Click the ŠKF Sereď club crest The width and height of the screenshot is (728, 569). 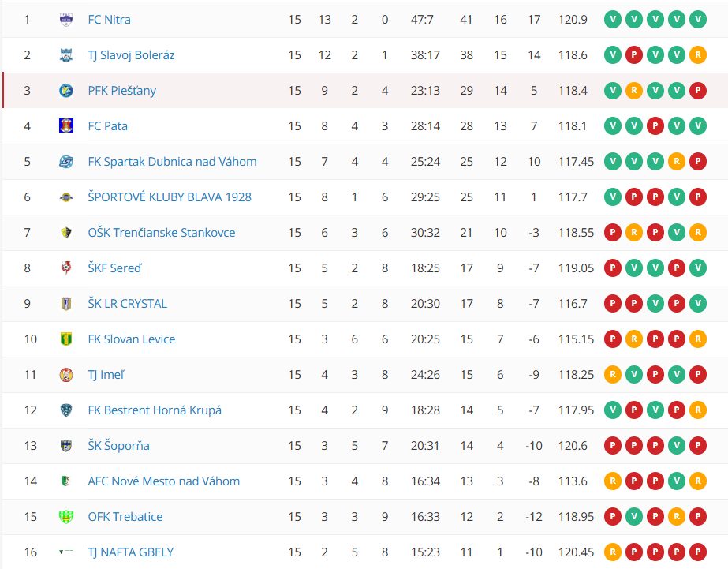(x=66, y=268)
